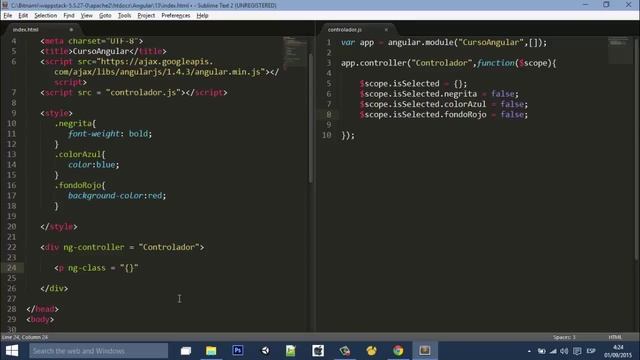Click 'var app = angular.module' line in controlador.js

tap(444, 42)
